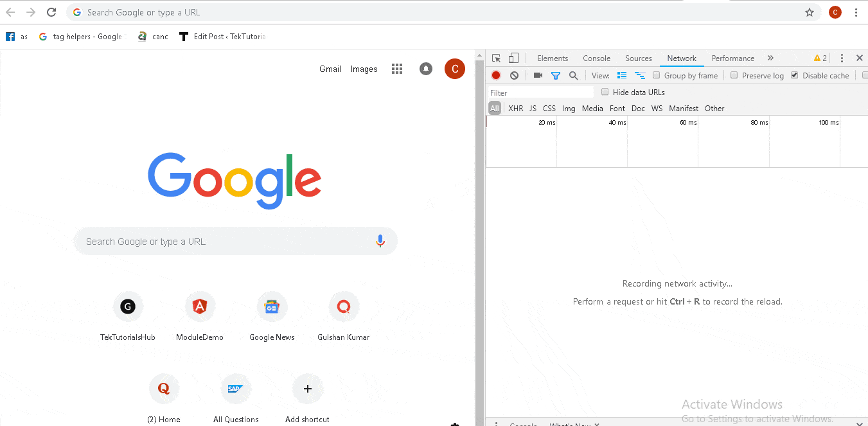This screenshot has width=868, height=426.
Task: Select the XHR filter type
Action: 515,109
